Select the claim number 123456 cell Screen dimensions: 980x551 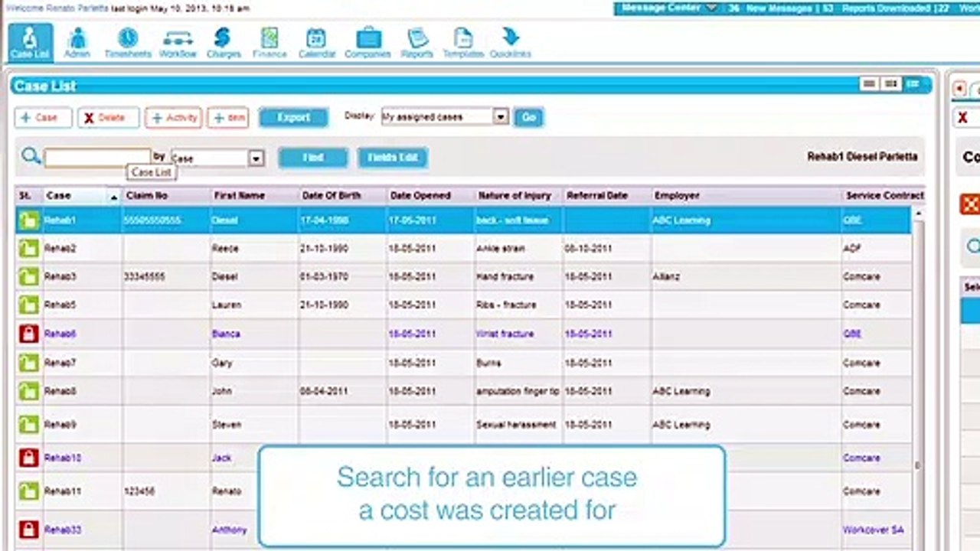[x=165, y=491]
